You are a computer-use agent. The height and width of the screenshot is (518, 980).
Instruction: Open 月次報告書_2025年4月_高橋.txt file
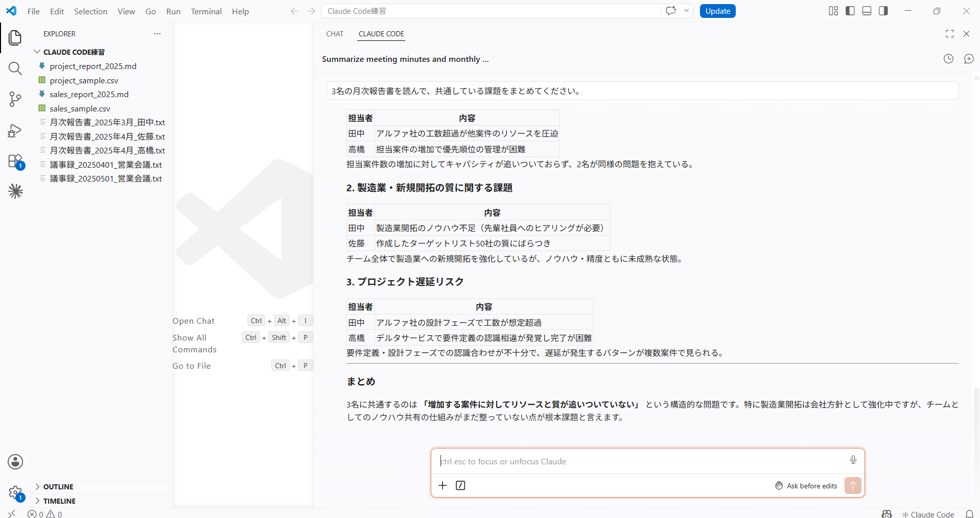(x=107, y=150)
